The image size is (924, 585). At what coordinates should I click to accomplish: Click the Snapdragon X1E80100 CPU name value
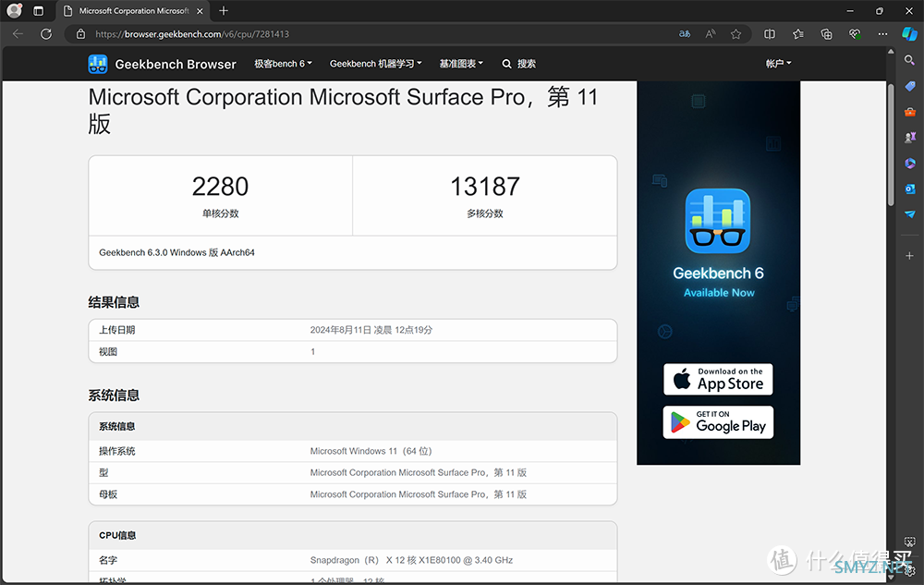coord(411,560)
